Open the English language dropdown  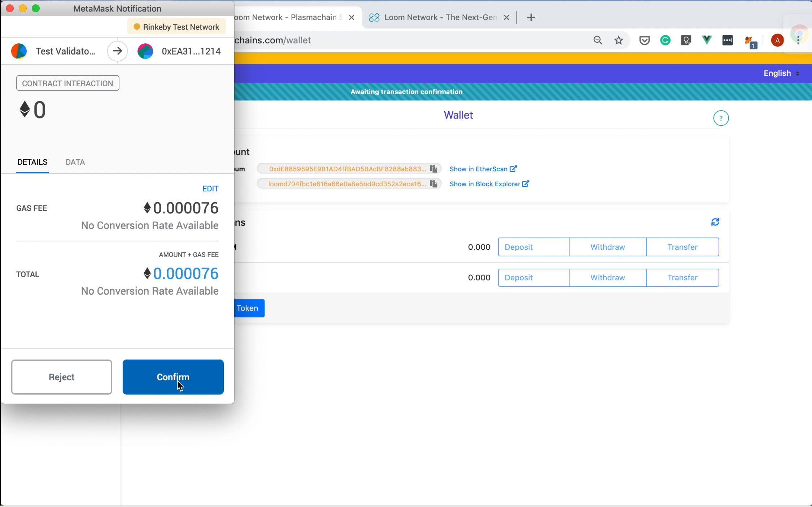coord(781,73)
